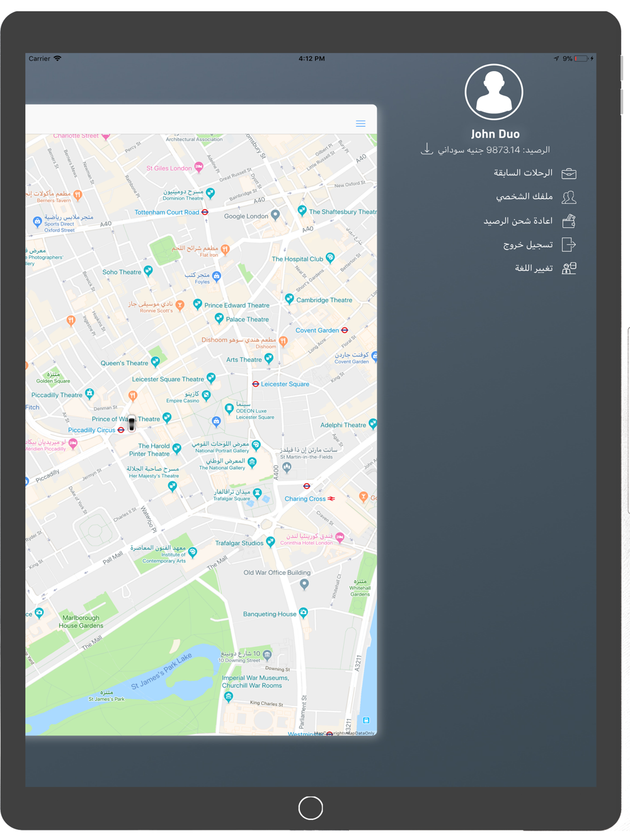The image size is (630, 840).
Task: Tap the John Duo profile avatar
Action: coord(494,92)
